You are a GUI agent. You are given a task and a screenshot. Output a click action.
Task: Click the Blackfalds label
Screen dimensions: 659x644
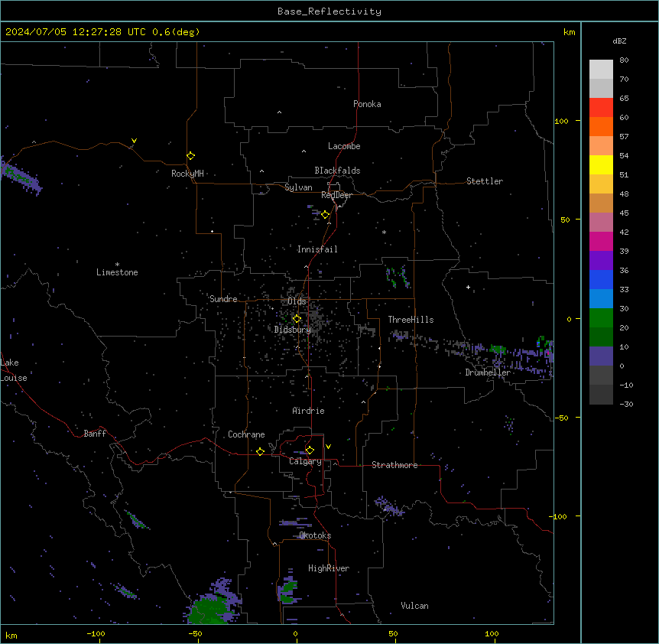[x=337, y=171]
